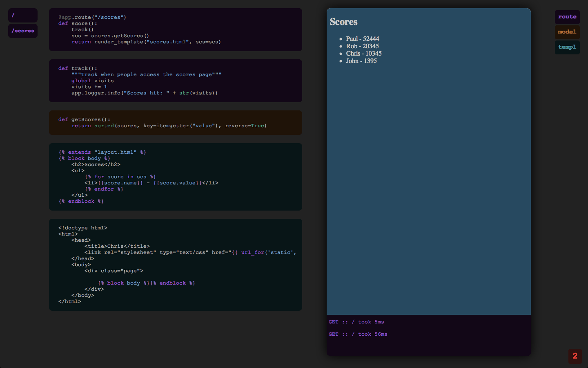The height and width of the screenshot is (368, 588).
Task: Click the track function docstring
Action: point(146,74)
